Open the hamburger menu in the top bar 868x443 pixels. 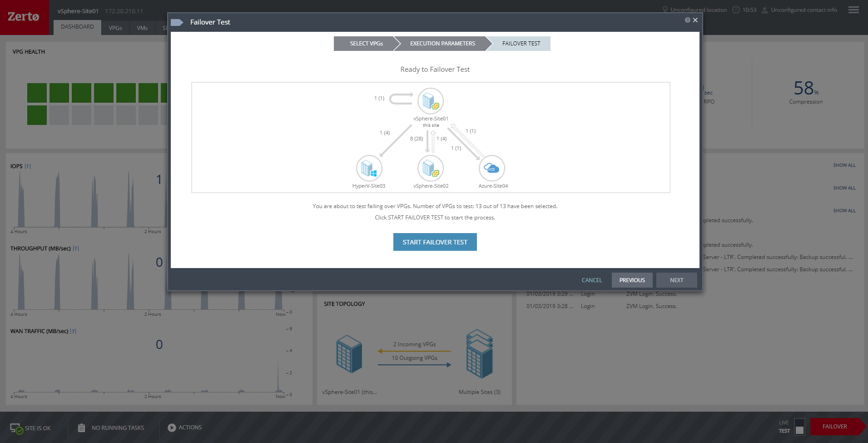pos(853,10)
